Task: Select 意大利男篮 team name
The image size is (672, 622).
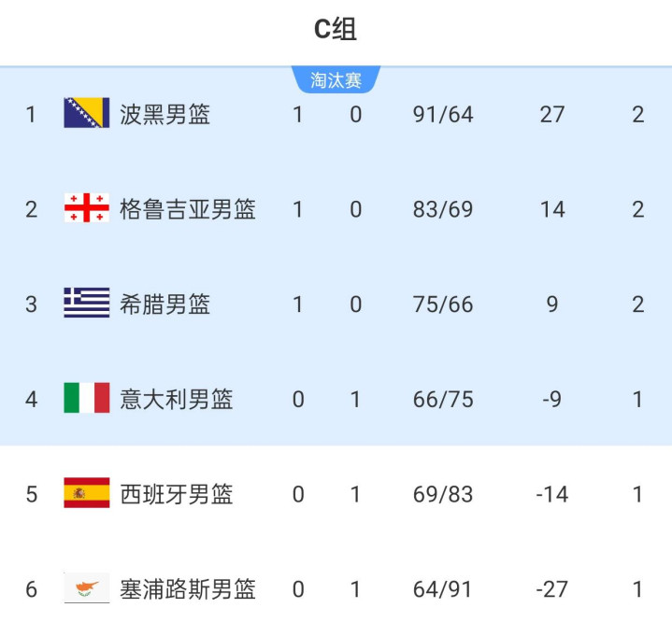Action: click(x=177, y=399)
